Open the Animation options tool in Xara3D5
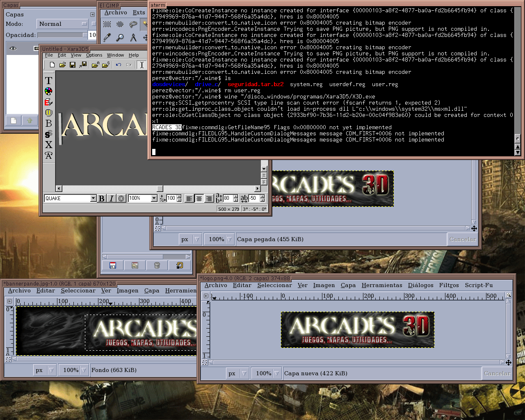Viewport: 525px width, 420px height. (x=49, y=155)
